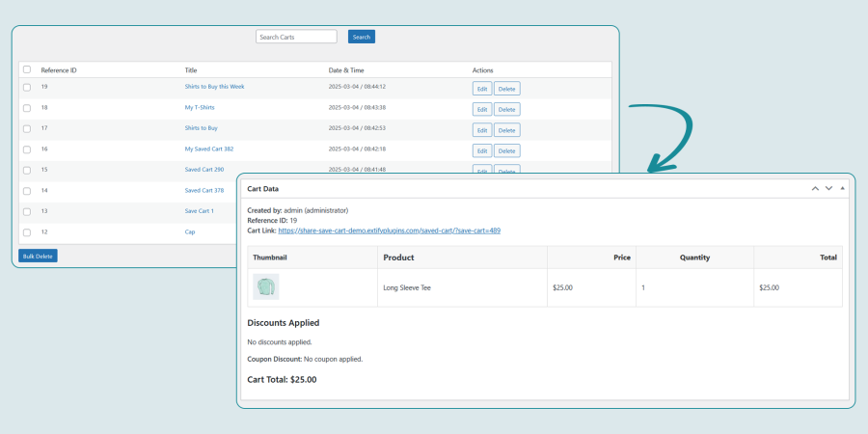Tick the select-all checkbox in table header
This screenshot has height=434, width=868.
(27, 69)
